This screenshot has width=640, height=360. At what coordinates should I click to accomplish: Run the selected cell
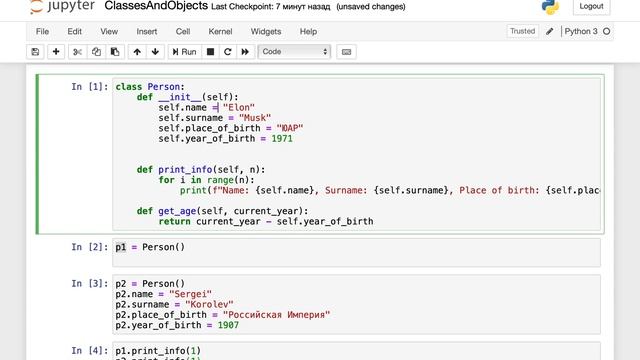click(184, 52)
